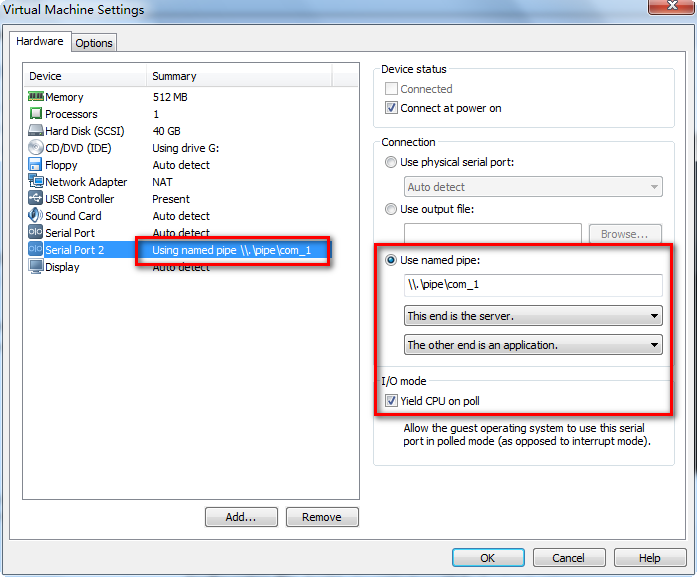Select the Serial Port 2 label

(x=75, y=250)
